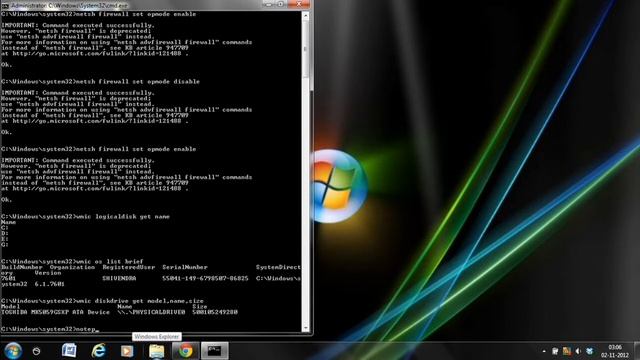Click the drive letter G: in the output

pos(4,244)
